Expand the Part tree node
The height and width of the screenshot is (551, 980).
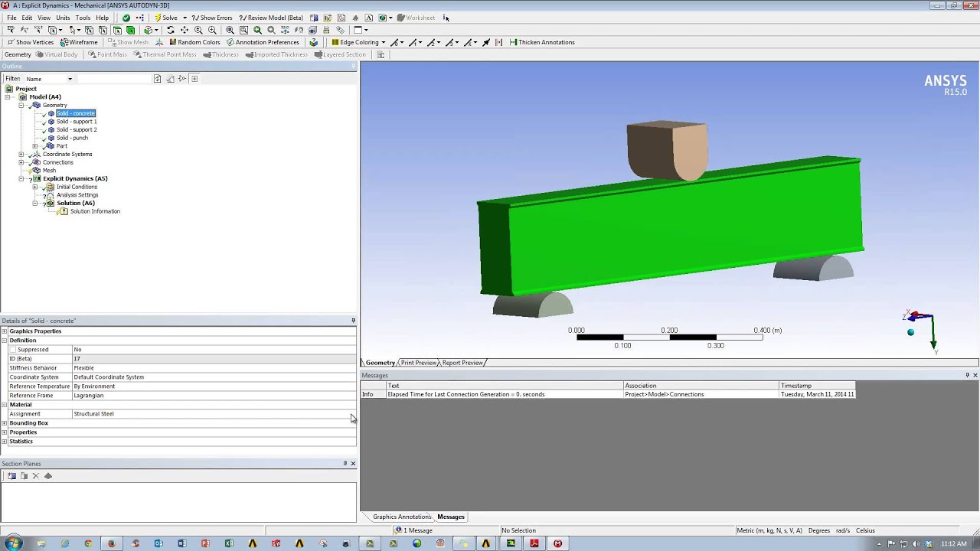(34, 146)
